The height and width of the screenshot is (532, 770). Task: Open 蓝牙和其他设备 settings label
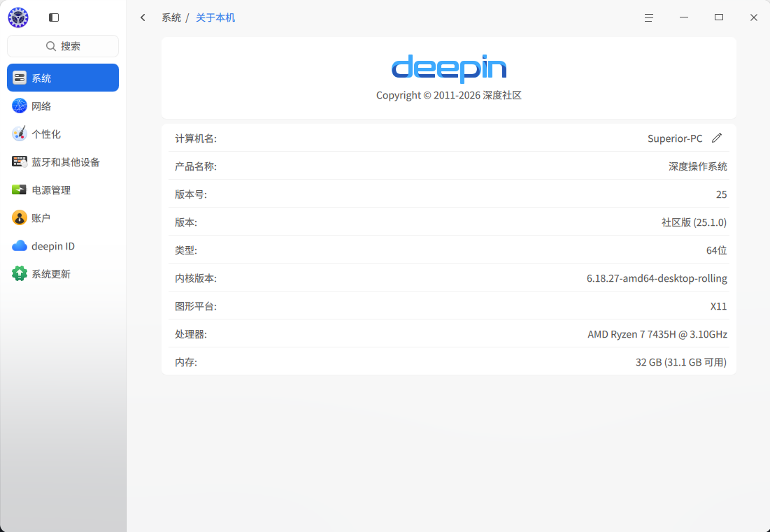click(66, 162)
